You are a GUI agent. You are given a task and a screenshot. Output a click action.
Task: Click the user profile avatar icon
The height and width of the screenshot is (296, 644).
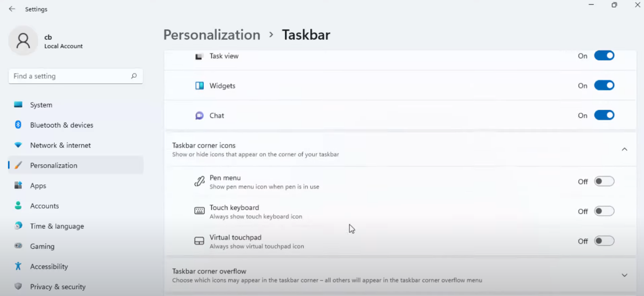point(23,41)
